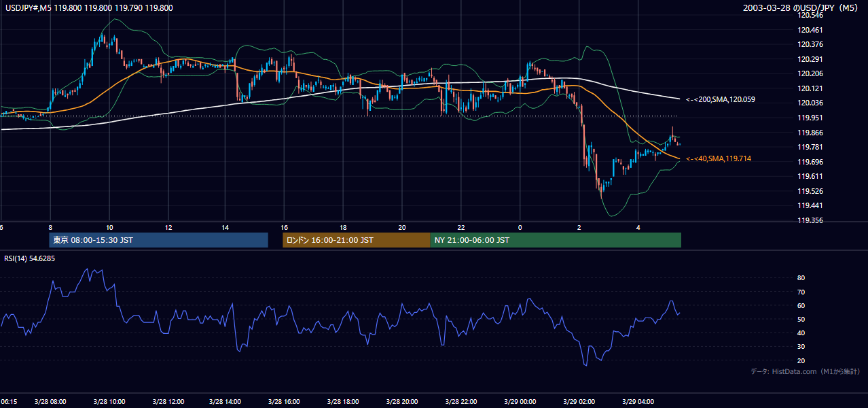
Task: Click the RSI 80 level label
Action: point(801,278)
